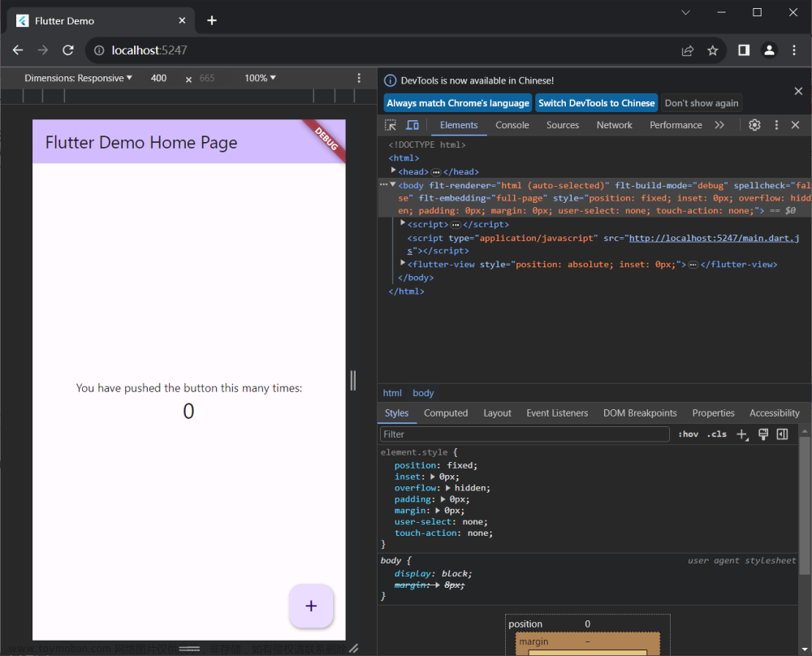Open the tab search chevron
The image size is (812, 656).
pyautogui.click(x=685, y=12)
